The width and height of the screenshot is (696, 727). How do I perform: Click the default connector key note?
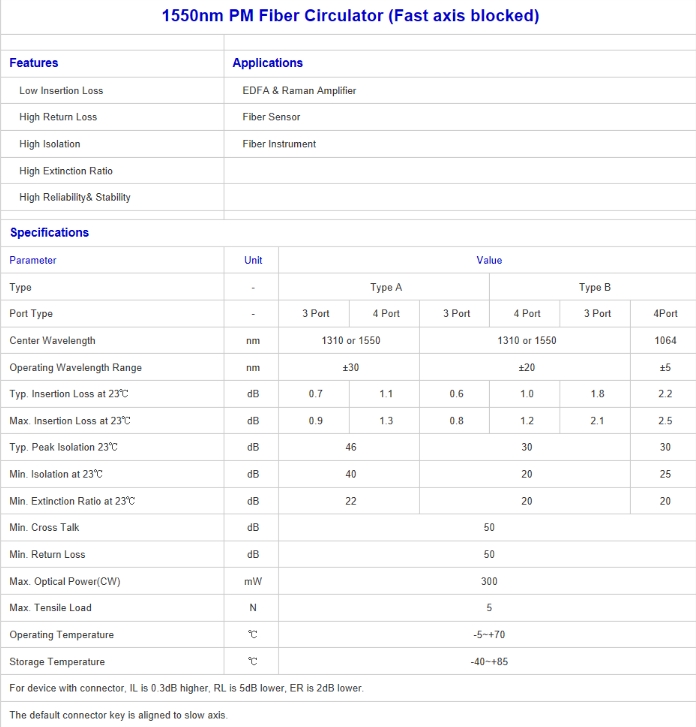pos(119,715)
